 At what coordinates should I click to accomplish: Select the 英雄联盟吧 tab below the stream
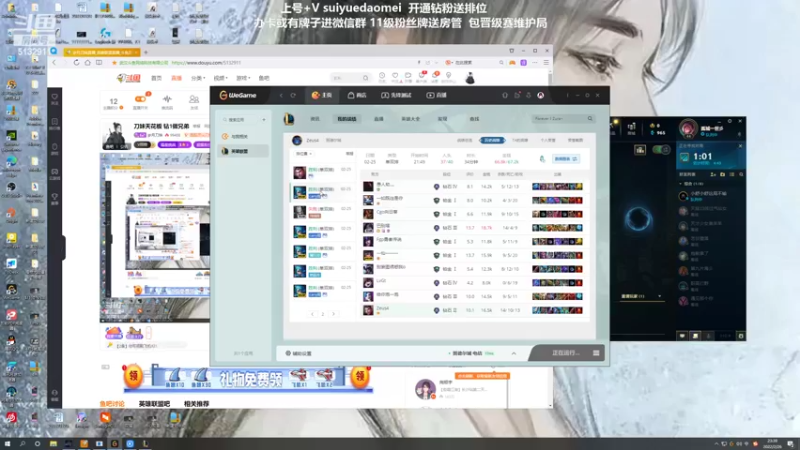tap(155, 404)
